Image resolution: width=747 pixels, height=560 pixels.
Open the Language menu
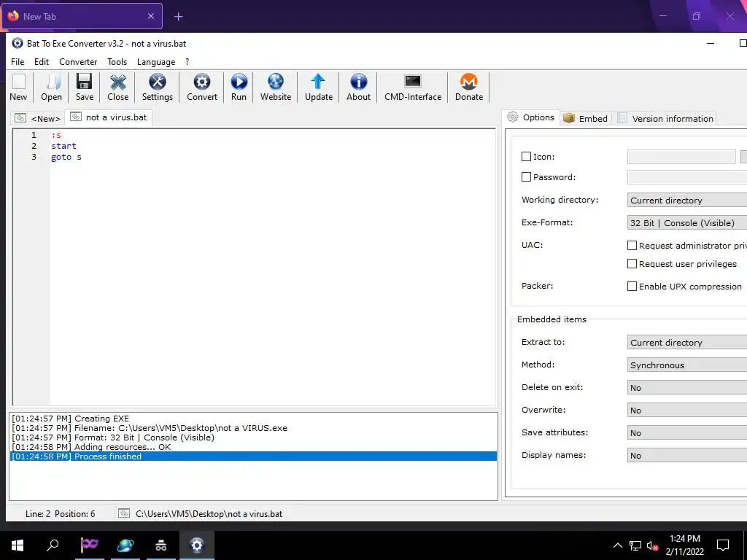click(156, 62)
